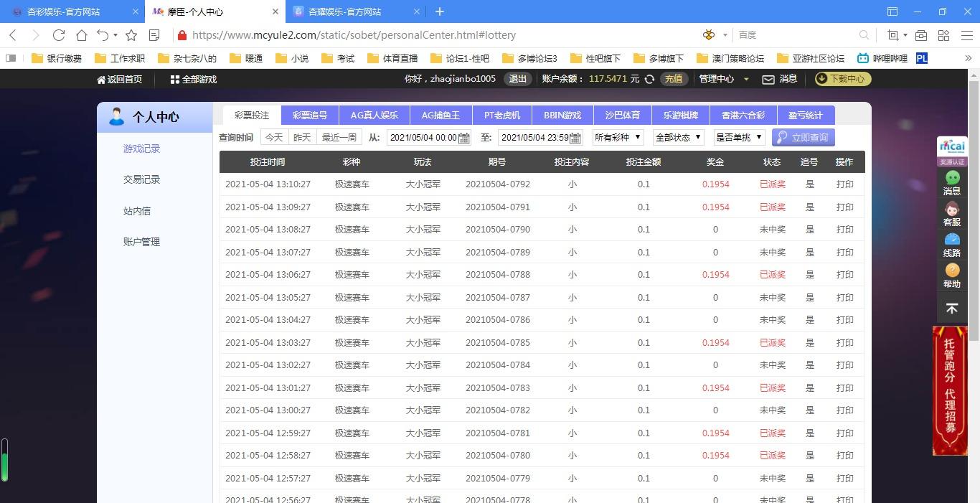Viewport: 980px width, 503px height.
Task: Open 消息 chat bubble in the right sidebar
Action: [x=952, y=183]
